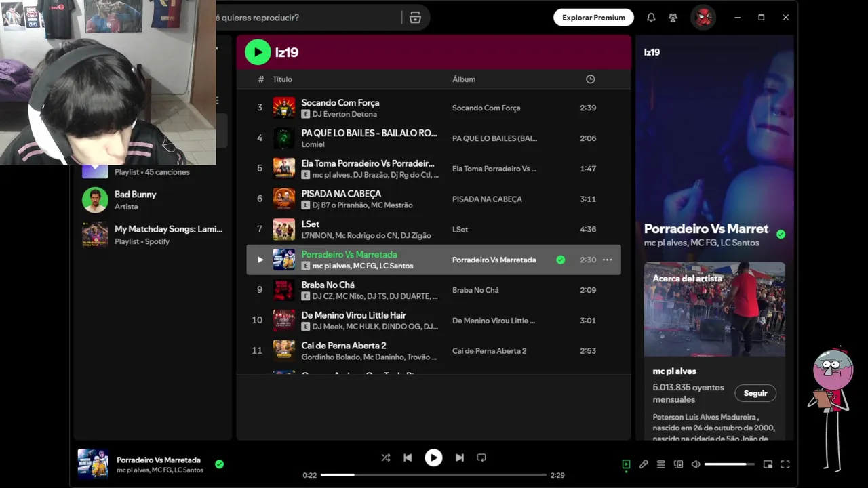Open Porradeiro Vs Marretada title in player bar
Viewport: 868px width, 488px height.
[159, 460]
